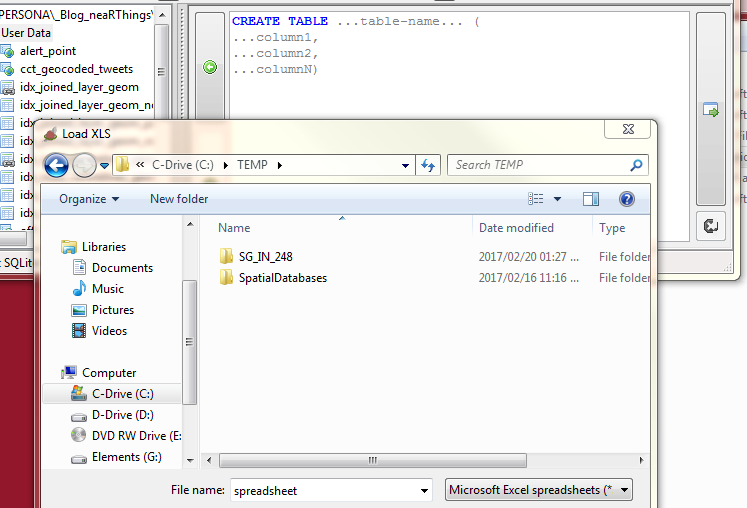Open Videos library in navigation pane
747x508 pixels.
click(x=109, y=331)
